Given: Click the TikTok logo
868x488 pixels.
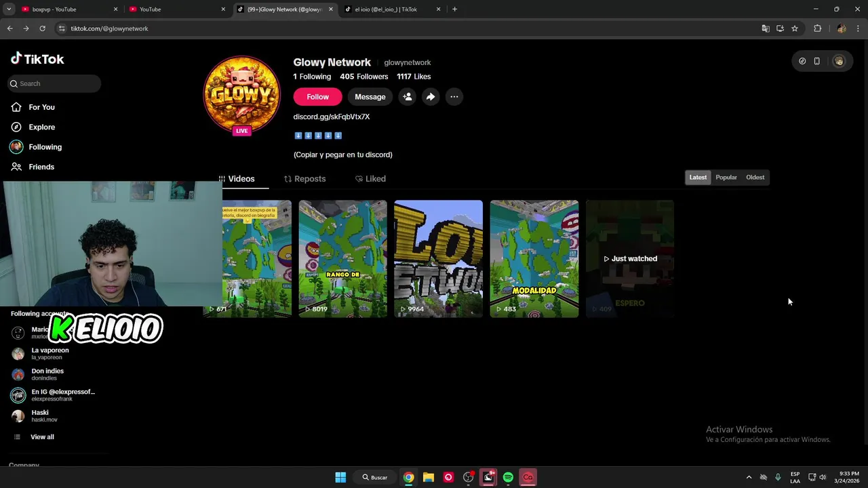Looking at the screenshot, I should click(x=37, y=59).
